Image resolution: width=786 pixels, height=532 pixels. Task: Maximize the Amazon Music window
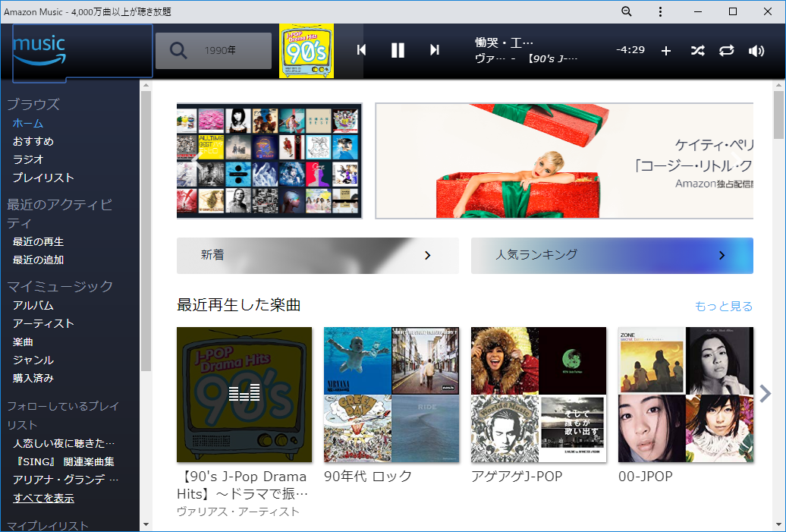(732, 11)
